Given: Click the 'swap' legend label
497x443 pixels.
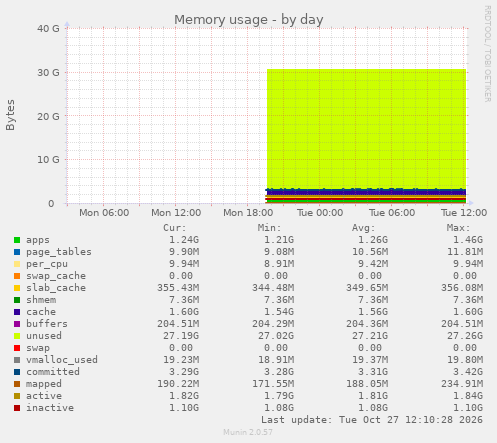Looking at the screenshot, I should click(38, 348).
